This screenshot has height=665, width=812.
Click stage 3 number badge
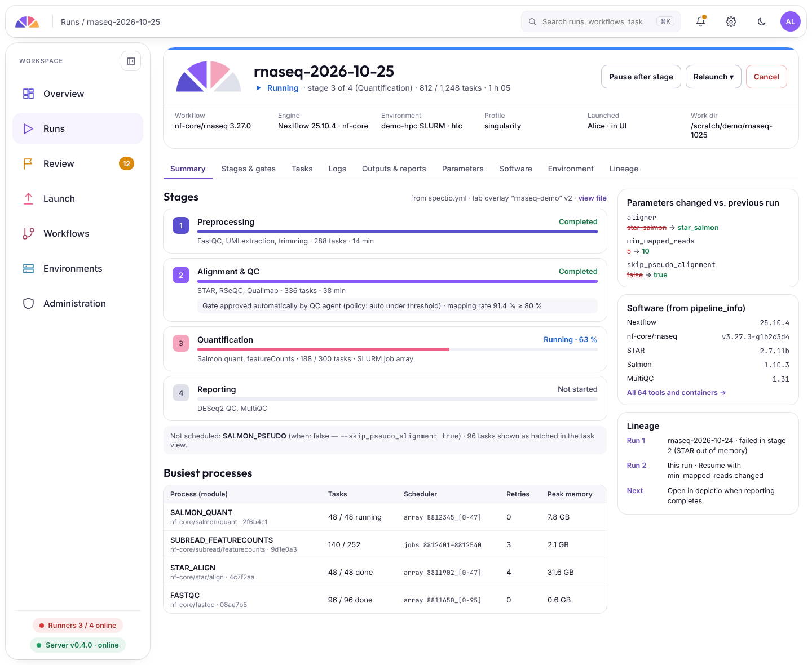click(181, 343)
